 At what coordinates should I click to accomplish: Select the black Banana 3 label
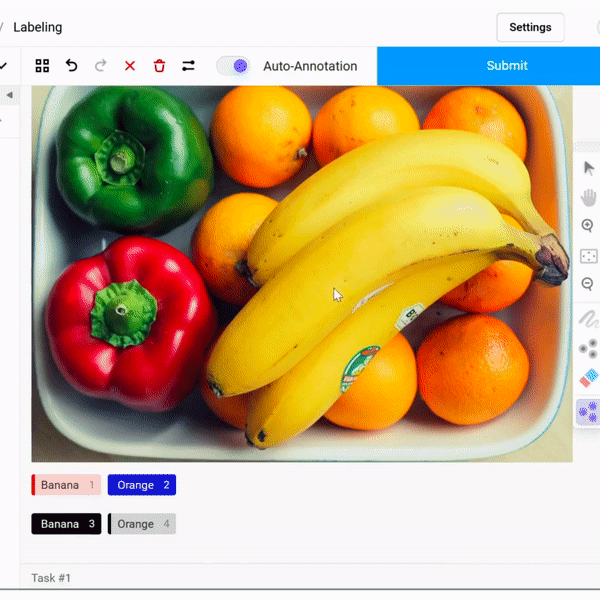point(66,524)
